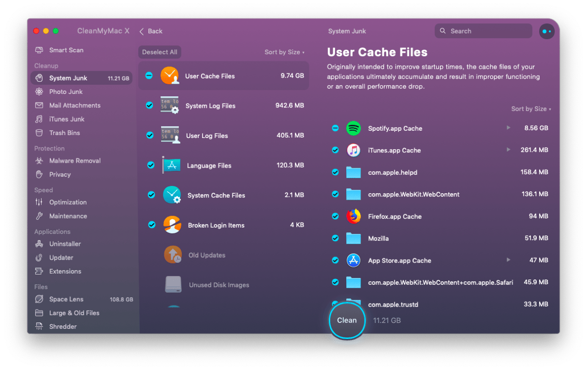Expand the Spotify.app Cache disclosure arrow

click(x=508, y=128)
